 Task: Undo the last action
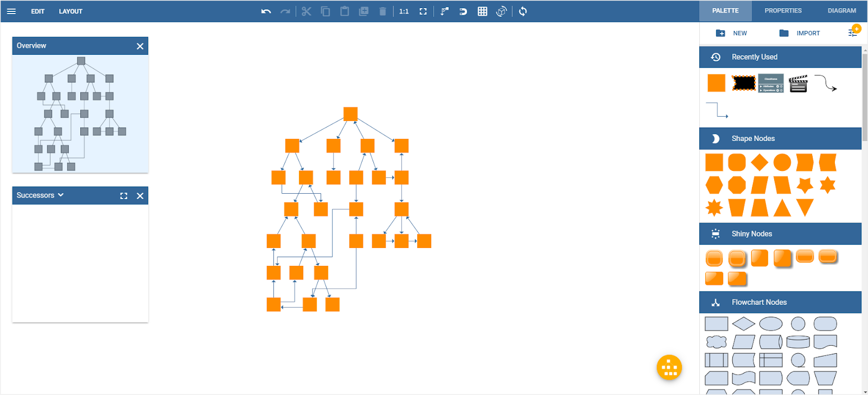tap(266, 11)
